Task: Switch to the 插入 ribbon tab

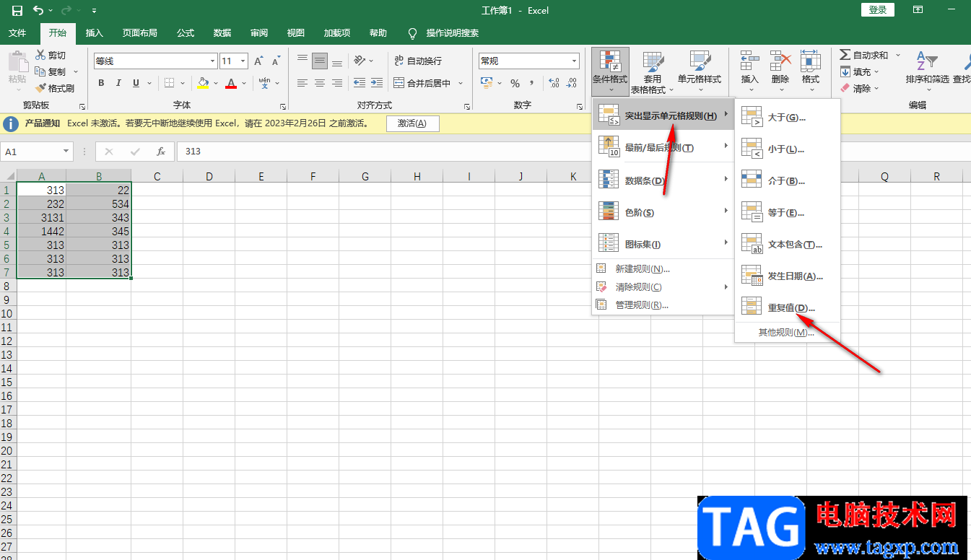Action: pyautogui.click(x=95, y=33)
